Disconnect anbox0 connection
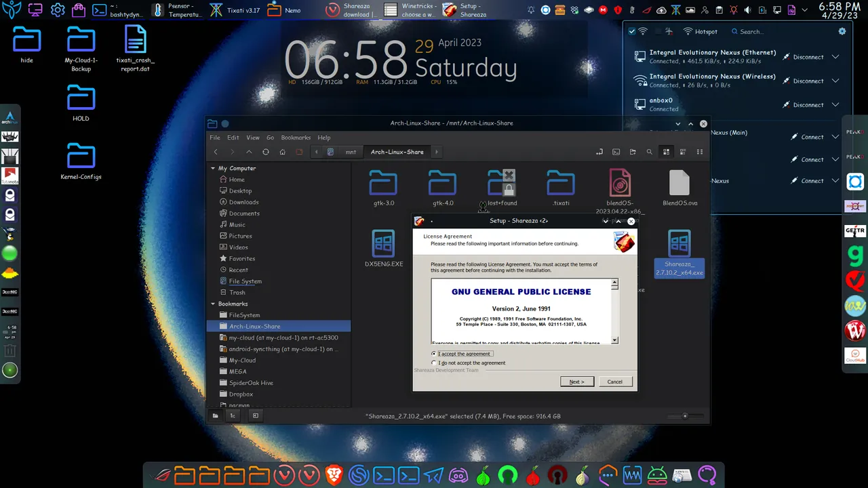The height and width of the screenshot is (488, 868). [x=804, y=105]
